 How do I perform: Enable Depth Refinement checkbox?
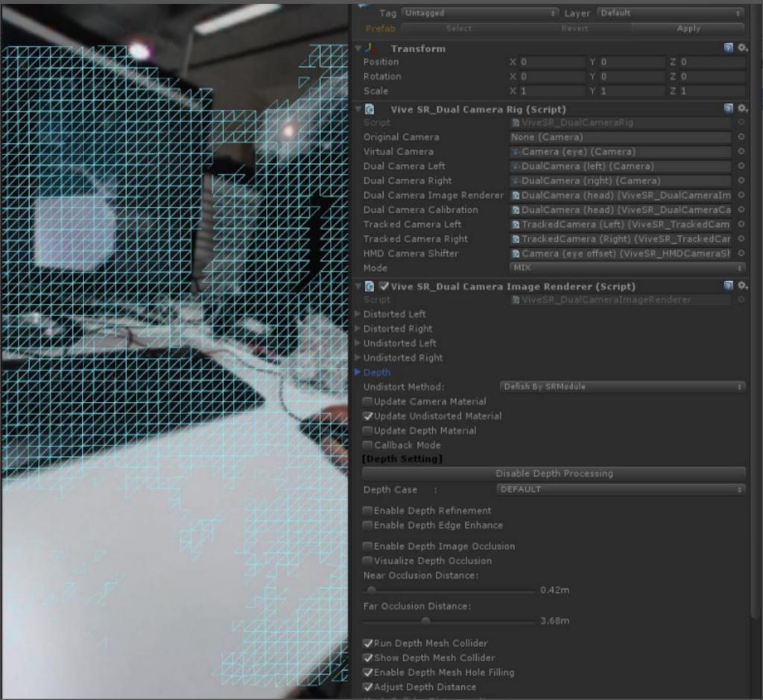click(368, 511)
